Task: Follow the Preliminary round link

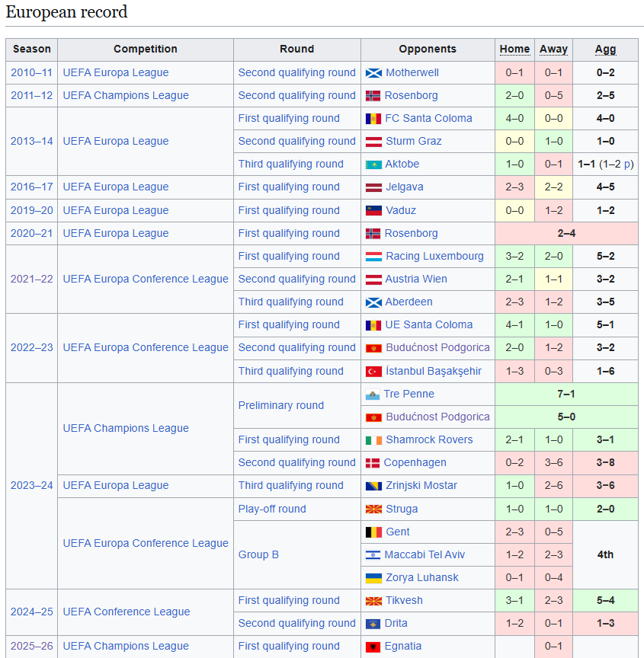Action: click(x=281, y=405)
